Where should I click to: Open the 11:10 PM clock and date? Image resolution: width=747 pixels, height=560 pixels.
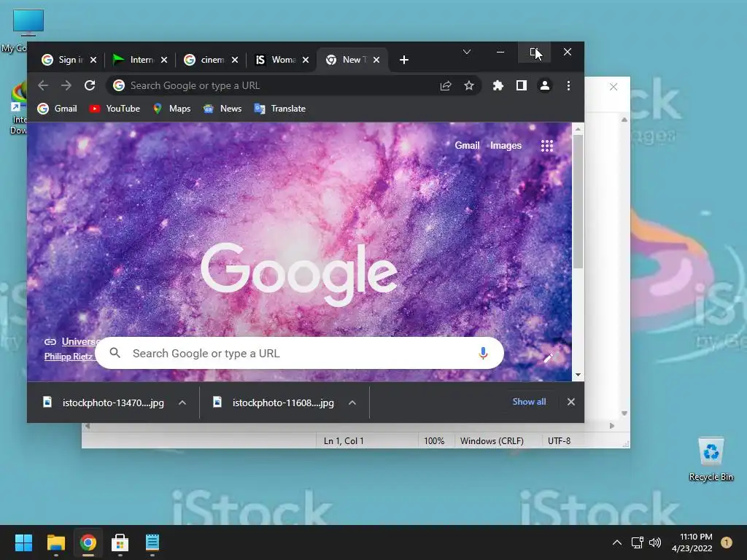pos(692,542)
